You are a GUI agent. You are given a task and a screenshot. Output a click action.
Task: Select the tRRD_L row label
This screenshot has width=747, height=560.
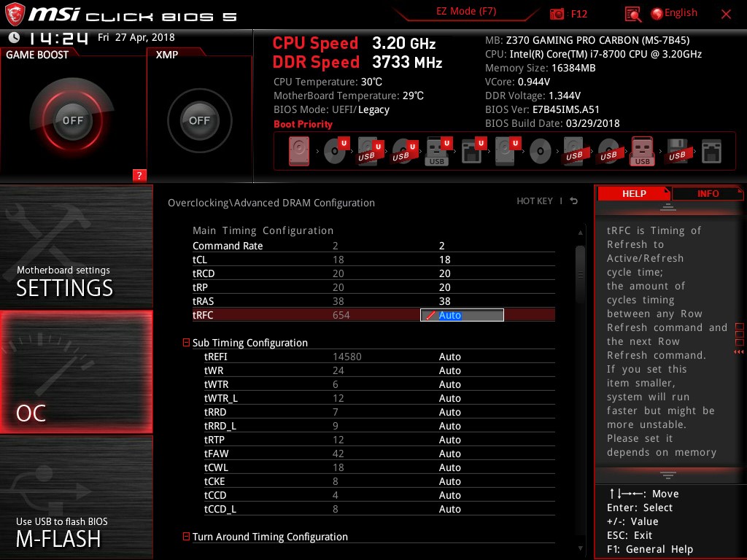click(x=220, y=426)
